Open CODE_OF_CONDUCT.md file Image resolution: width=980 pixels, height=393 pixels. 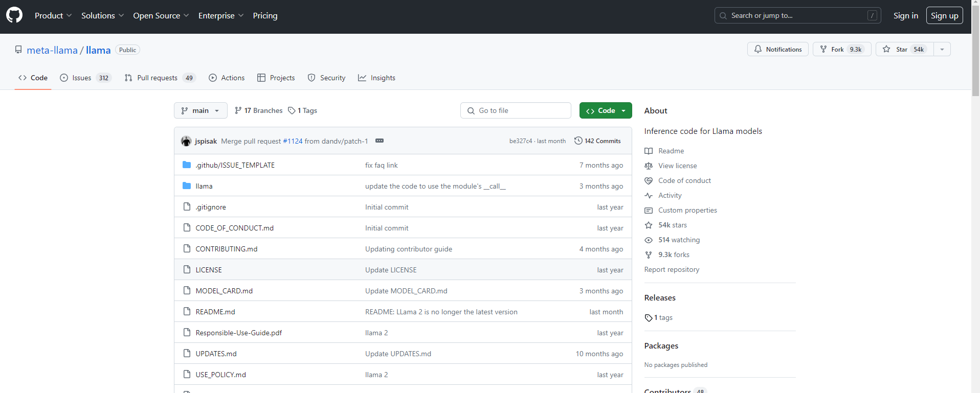click(x=234, y=228)
